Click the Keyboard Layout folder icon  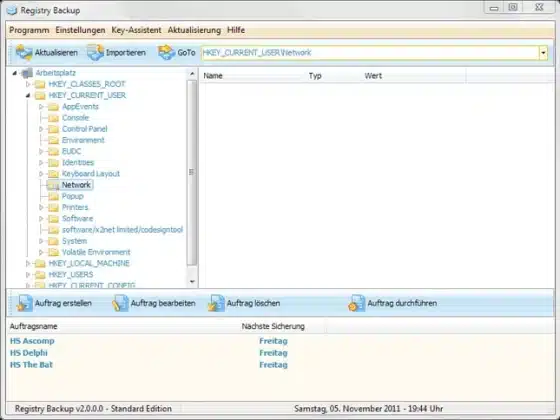click(x=53, y=174)
